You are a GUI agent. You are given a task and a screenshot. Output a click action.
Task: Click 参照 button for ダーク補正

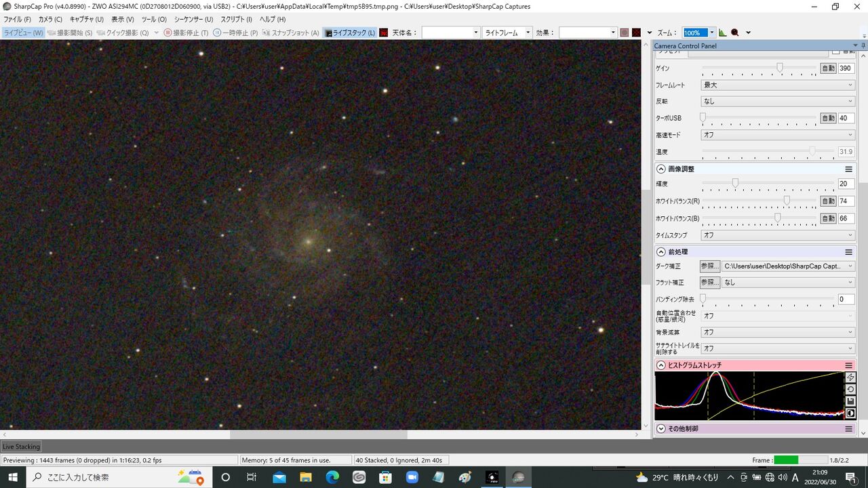tap(710, 266)
